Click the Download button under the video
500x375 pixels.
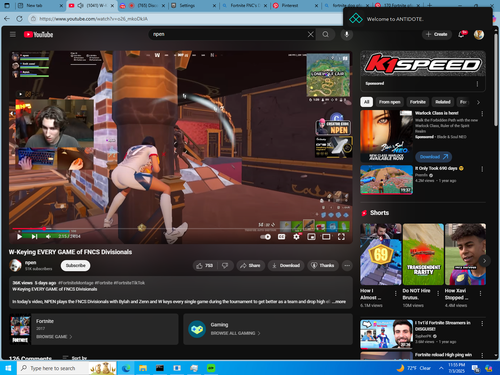coord(286,266)
